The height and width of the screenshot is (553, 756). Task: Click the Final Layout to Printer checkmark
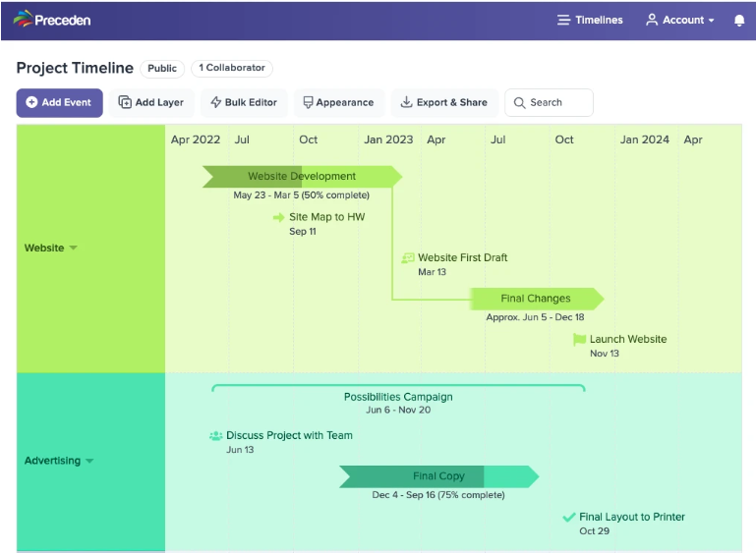pyautogui.click(x=569, y=518)
